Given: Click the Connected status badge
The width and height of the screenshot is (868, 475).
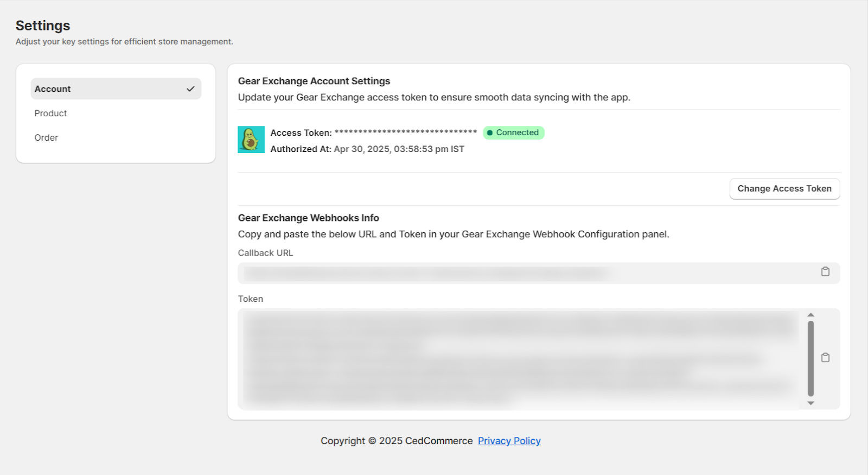Looking at the screenshot, I should [513, 132].
